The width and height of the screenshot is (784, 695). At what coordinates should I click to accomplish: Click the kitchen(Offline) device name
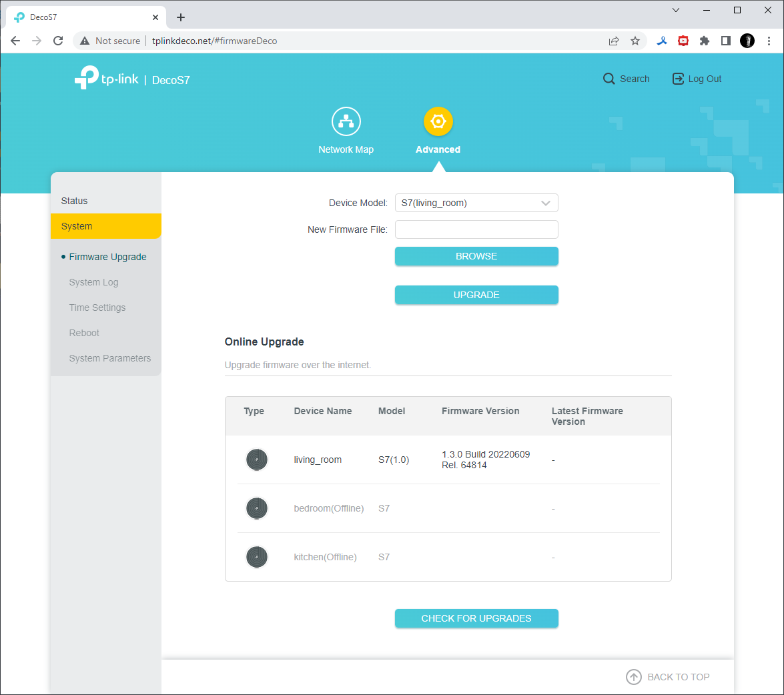pyautogui.click(x=325, y=557)
